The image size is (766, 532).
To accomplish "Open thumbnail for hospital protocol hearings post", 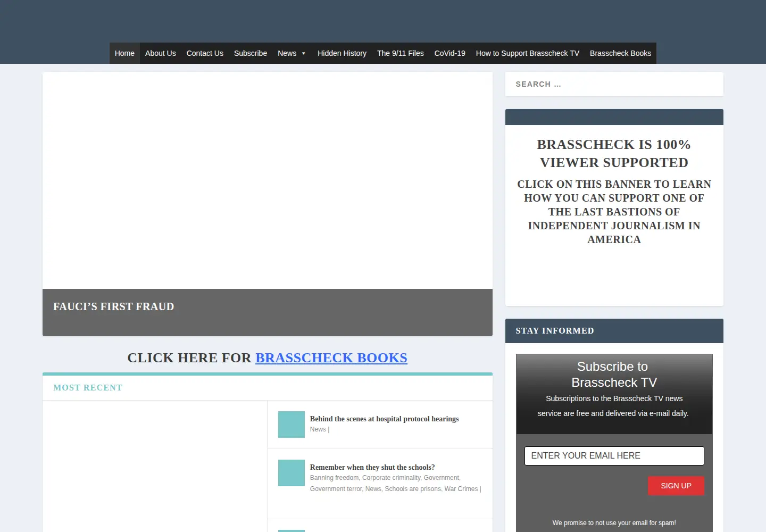I will tap(292, 425).
